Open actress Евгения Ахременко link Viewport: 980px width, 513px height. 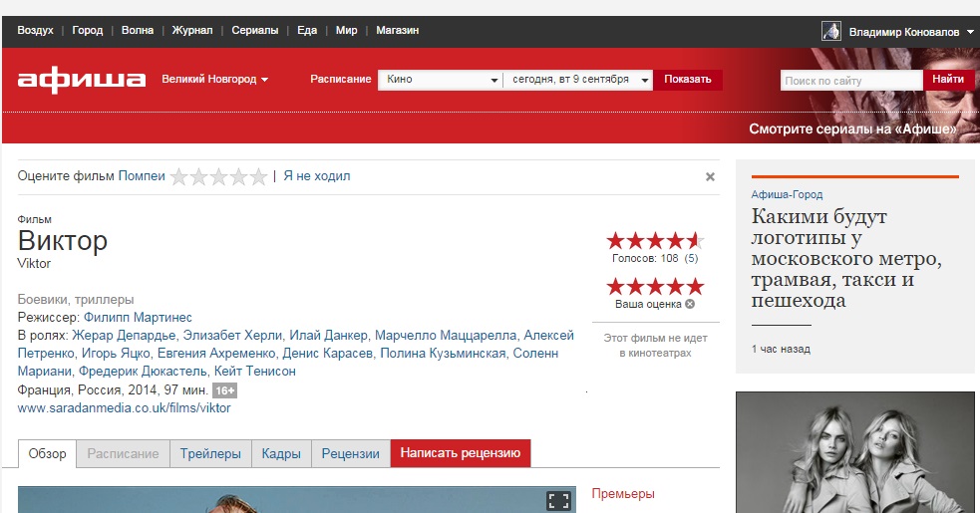[216, 354]
